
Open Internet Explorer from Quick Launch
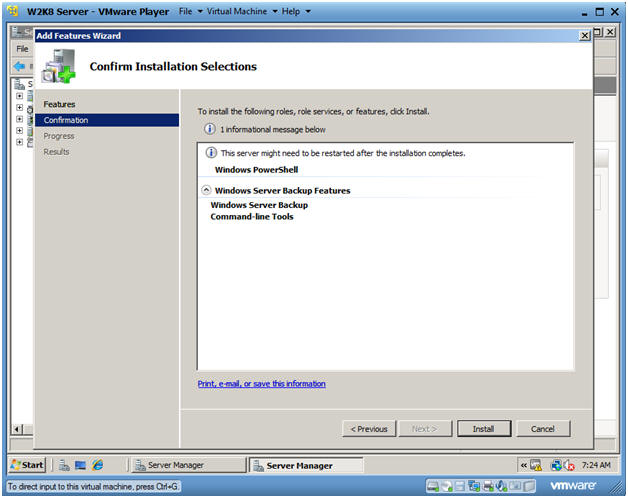98,465
